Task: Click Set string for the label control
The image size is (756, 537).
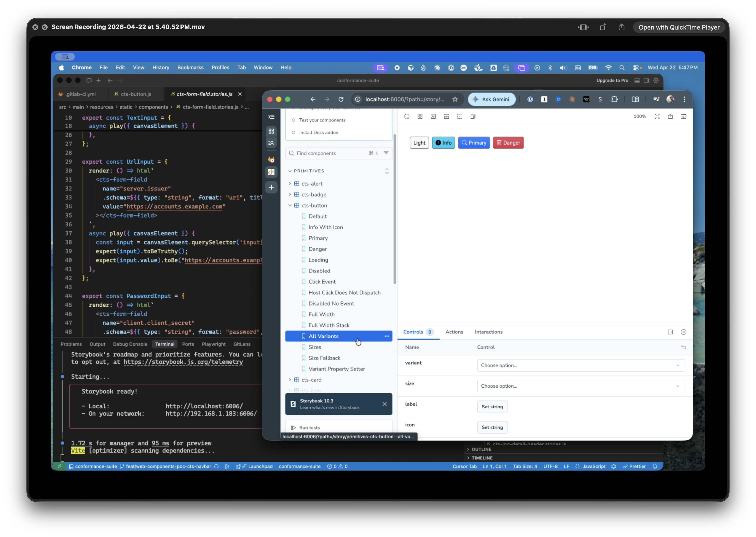Action: pyautogui.click(x=492, y=407)
